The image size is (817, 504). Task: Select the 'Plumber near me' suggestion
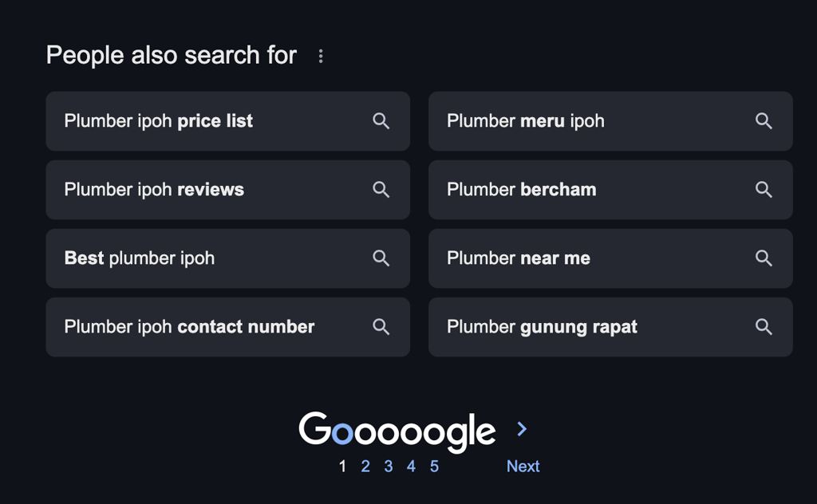[x=519, y=258]
